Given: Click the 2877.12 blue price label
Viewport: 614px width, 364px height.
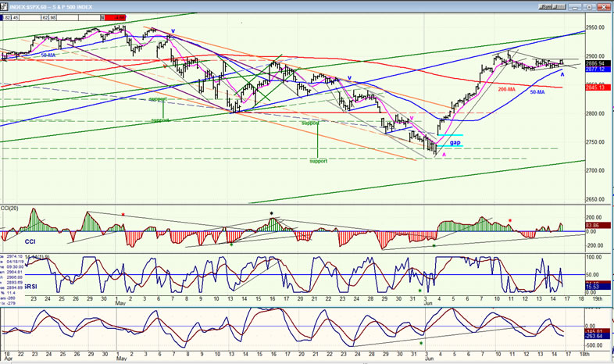Looking at the screenshot, I should (598, 69).
